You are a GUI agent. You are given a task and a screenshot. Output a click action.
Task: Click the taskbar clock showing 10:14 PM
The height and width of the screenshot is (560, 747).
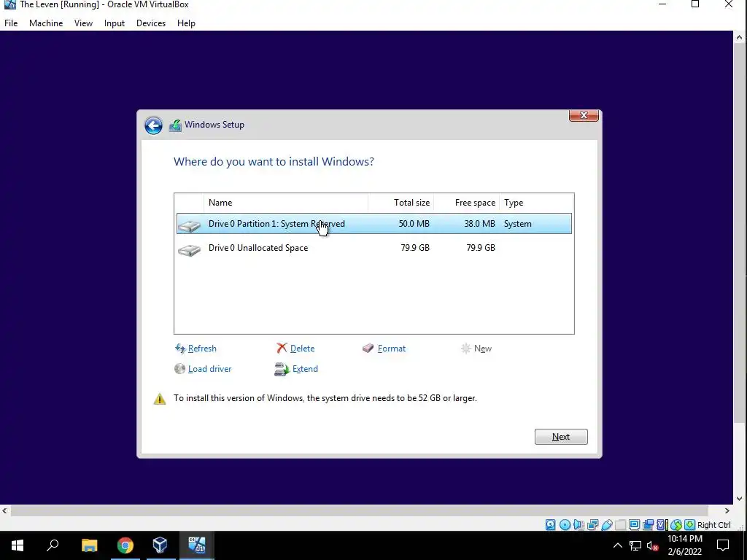(x=684, y=545)
